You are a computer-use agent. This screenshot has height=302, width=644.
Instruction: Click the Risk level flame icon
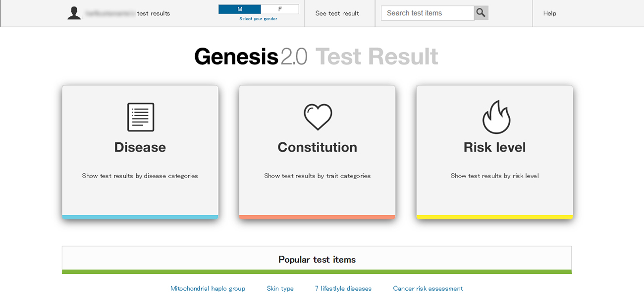pyautogui.click(x=496, y=117)
